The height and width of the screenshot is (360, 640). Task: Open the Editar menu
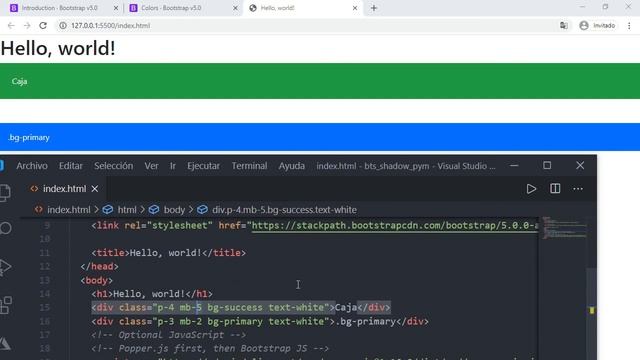71,166
